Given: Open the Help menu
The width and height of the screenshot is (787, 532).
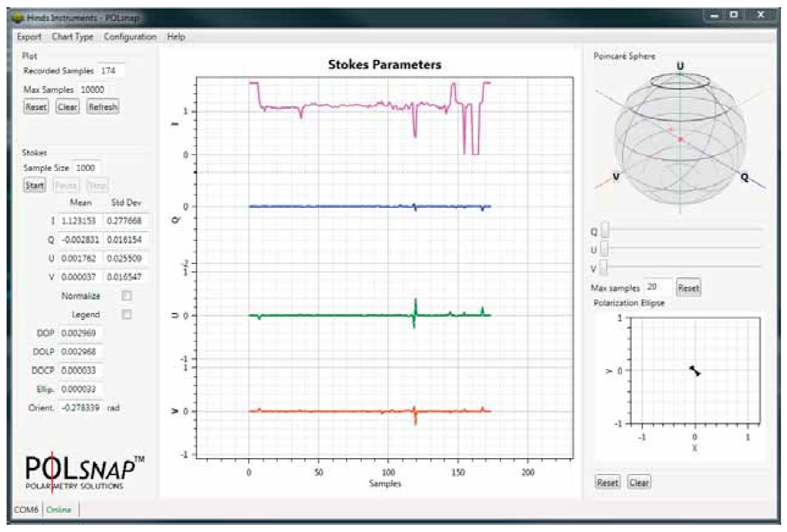Looking at the screenshot, I should (x=176, y=37).
